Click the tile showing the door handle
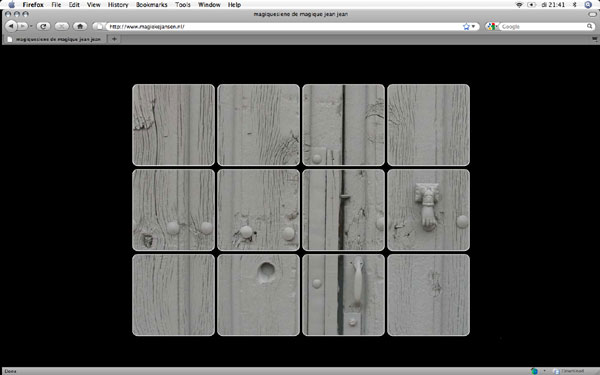The height and width of the screenshot is (375, 600). 343,295
